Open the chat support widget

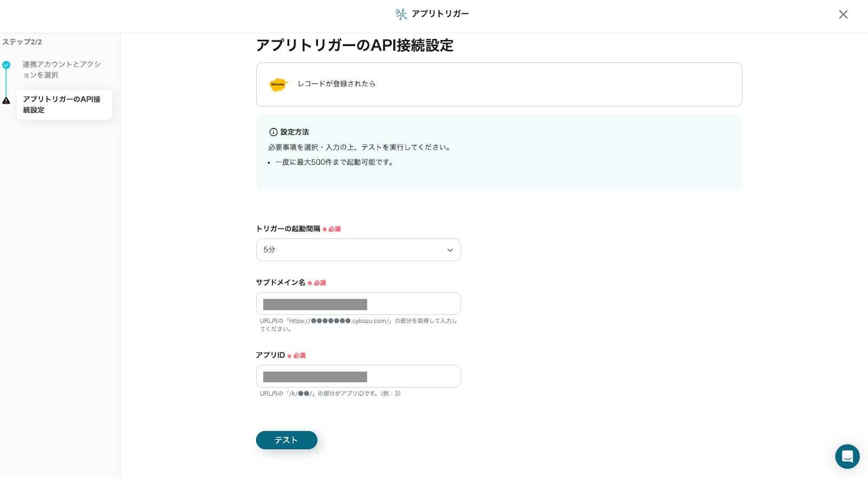coord(847,456)
